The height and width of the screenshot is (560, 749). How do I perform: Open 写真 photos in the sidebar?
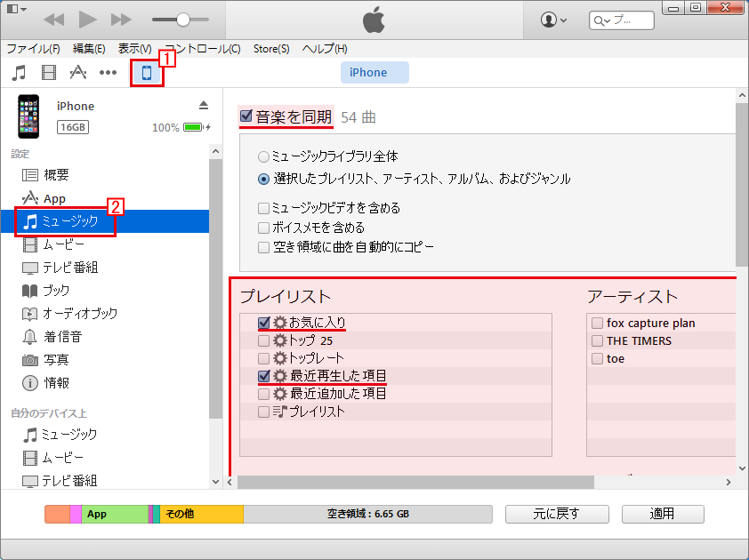[x=105, y=359]
